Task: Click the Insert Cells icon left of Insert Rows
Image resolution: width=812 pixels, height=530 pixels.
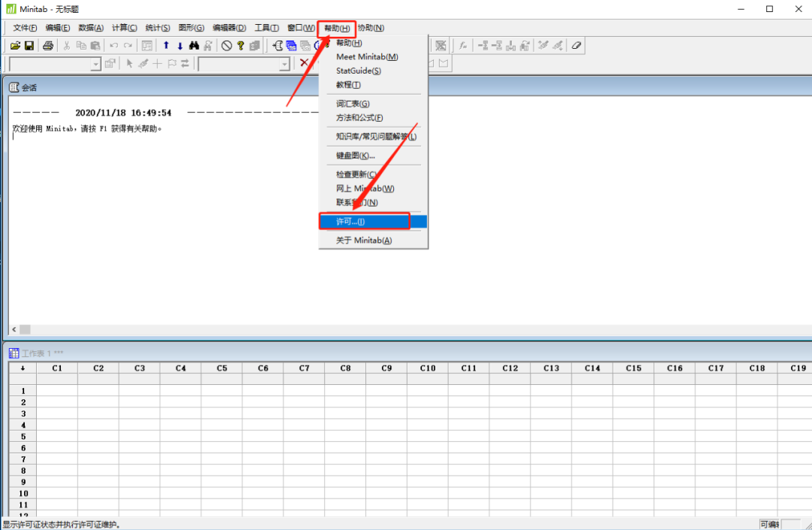Action: click(483, 46)
